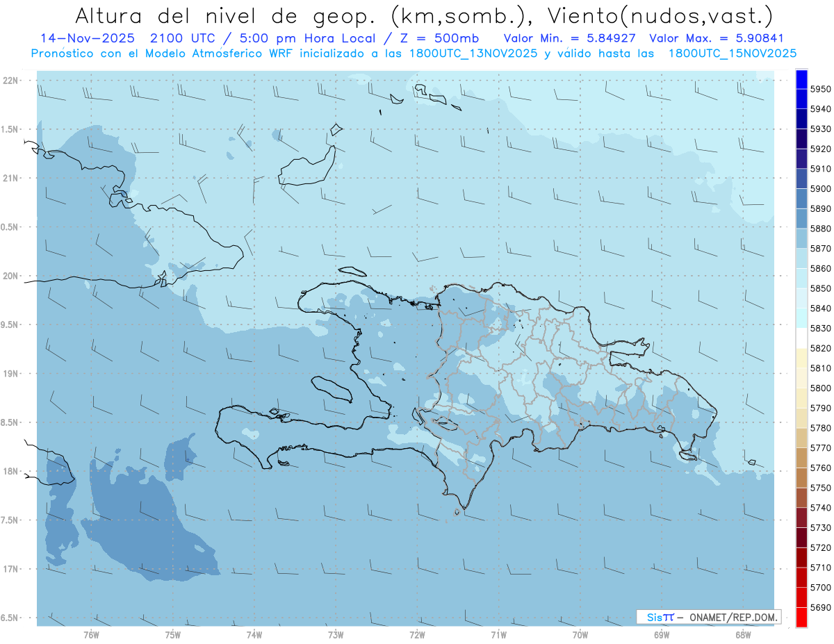Select valid-until time '1800UTC_15NOV2025'
The height and width of the screenshot is (644, 834).
[x=732, y=53]
